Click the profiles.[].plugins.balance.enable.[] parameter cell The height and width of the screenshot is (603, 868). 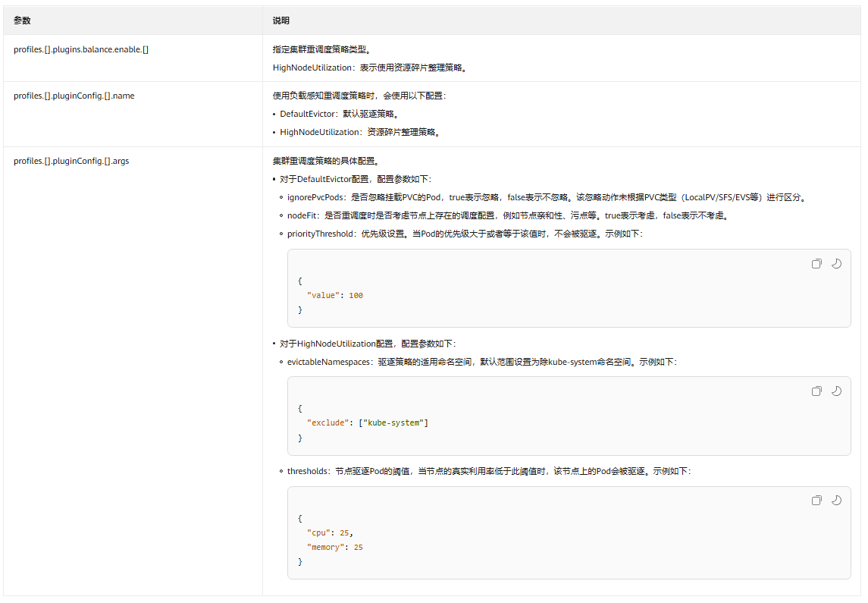79,49
